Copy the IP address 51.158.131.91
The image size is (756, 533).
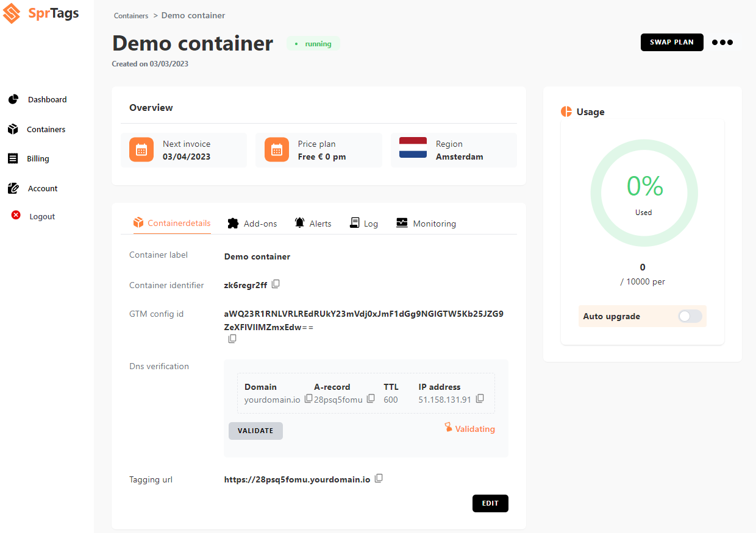(480, 399)
